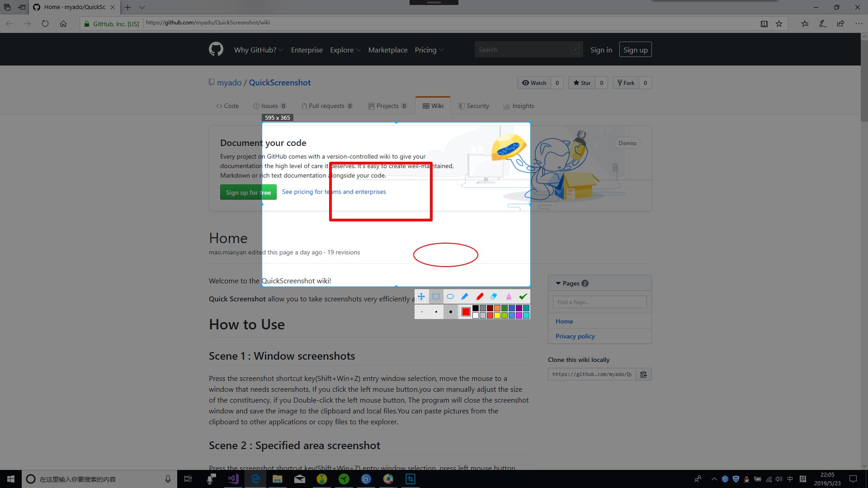Choose the largest brush size dot

click(x=451, y=312)
